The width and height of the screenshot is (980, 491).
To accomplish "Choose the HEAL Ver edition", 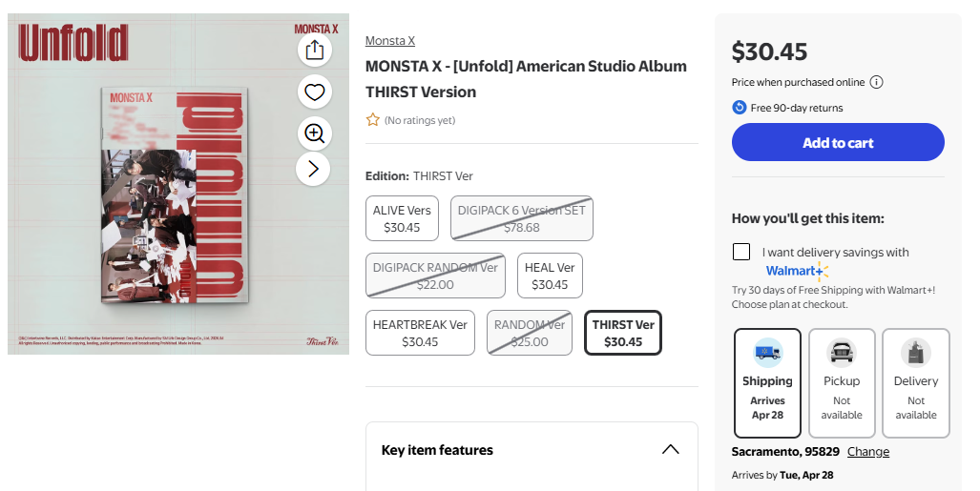I will pos(550,276).
